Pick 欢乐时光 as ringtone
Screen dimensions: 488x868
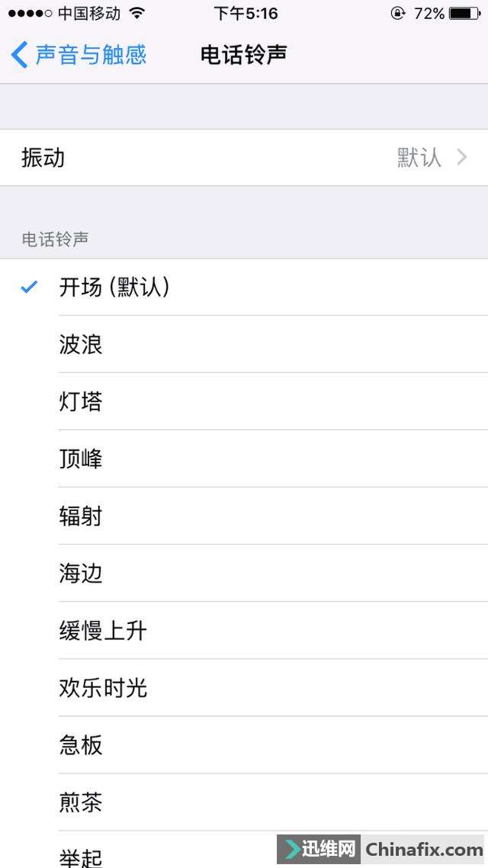click(244, 687)
